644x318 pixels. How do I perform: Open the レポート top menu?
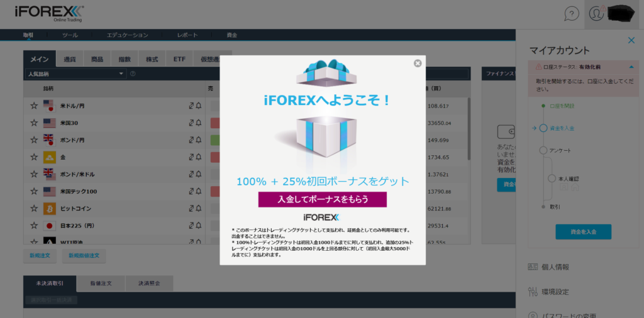tap(187, 35)
